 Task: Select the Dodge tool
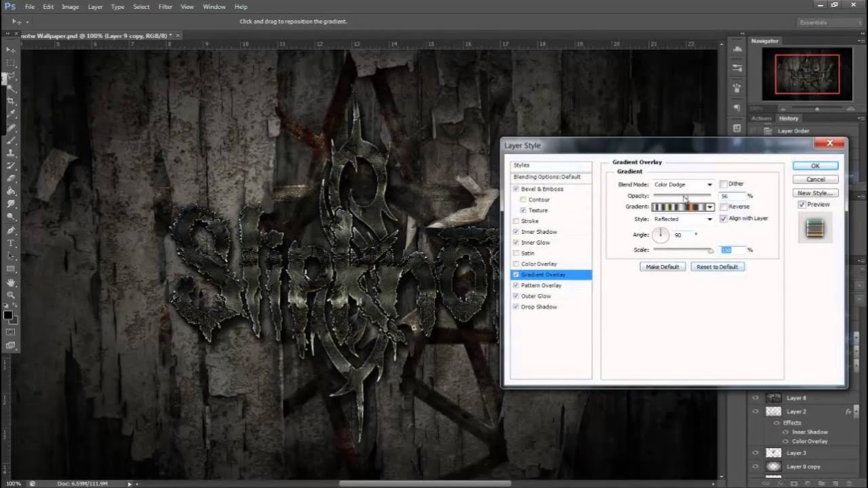(x=11, y=217)
